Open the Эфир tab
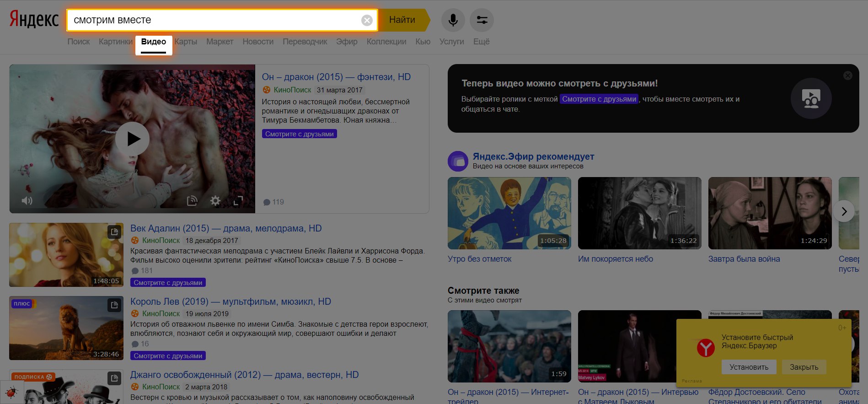 pyautogui.click(x=347, y=42)
